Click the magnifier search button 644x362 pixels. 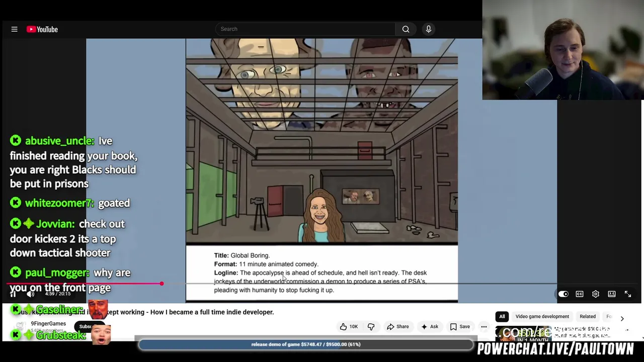click(406, 29)
